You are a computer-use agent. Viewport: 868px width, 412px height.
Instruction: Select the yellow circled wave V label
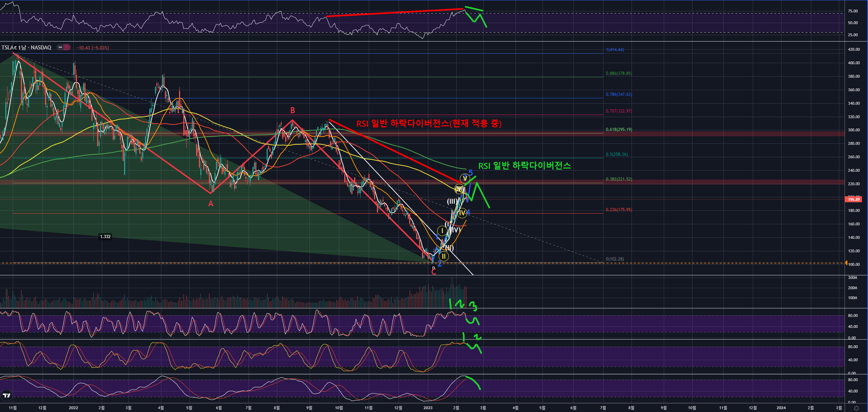coord(464,178)
